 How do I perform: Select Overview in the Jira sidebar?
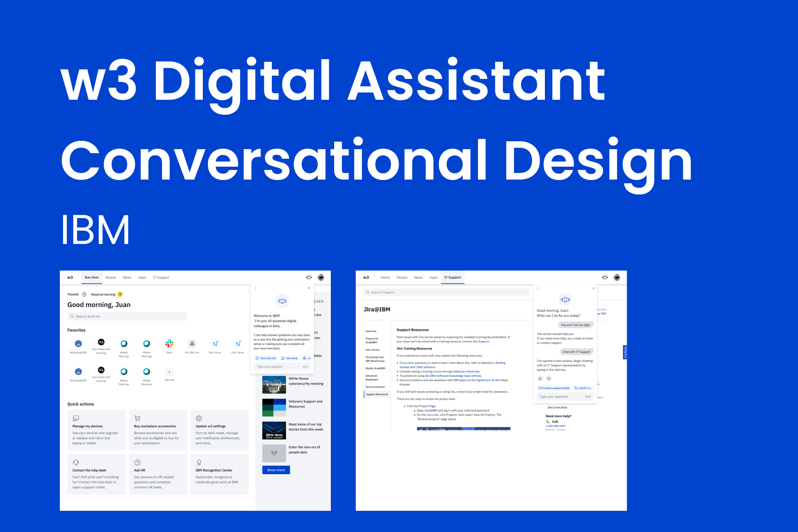click(371, 331)
